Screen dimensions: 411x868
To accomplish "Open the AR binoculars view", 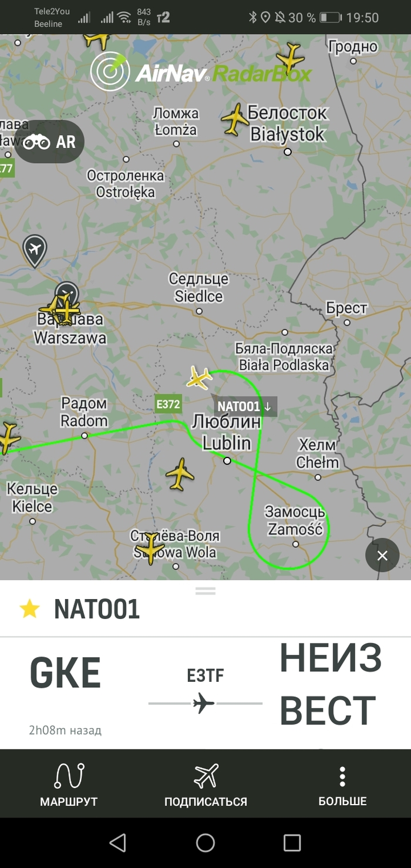I will (49, 142).
